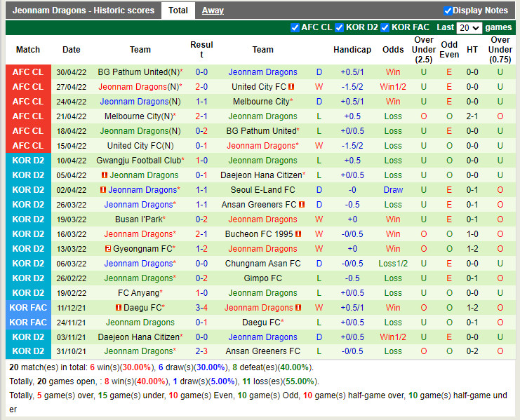Click the KOR FAC label on 11/12/21 row
Screen dimensions: 520x420
coord(28,307)
